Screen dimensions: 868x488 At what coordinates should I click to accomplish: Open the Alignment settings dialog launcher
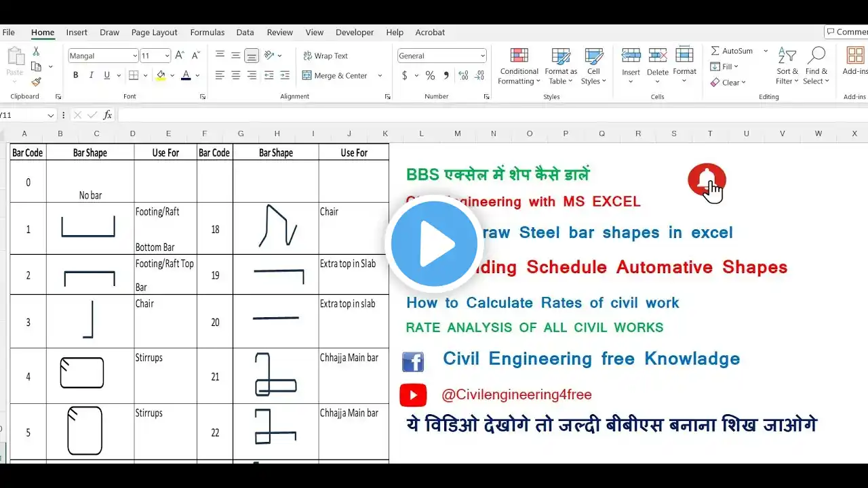coord(387,97)
